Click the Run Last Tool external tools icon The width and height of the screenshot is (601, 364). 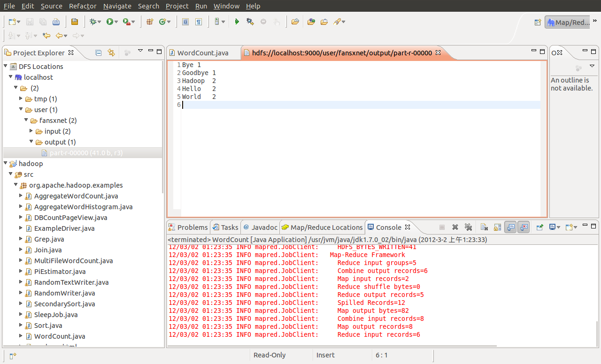[126, 22]
